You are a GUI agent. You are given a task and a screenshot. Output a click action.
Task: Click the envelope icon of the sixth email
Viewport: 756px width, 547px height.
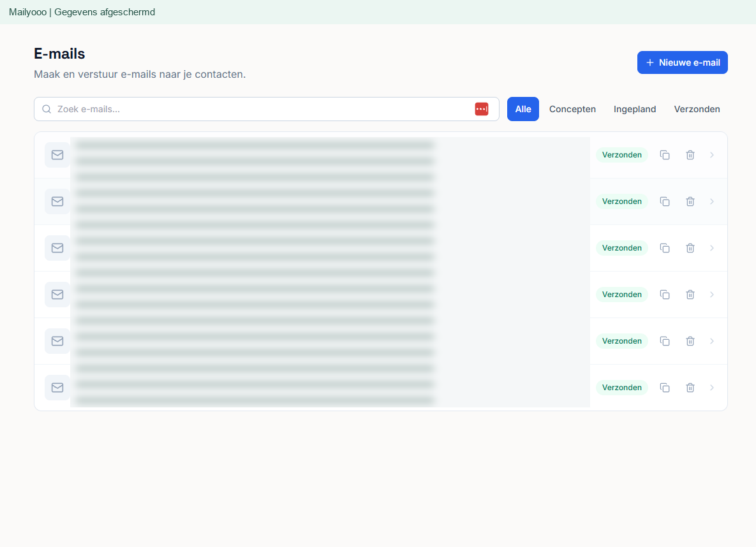pyautogui.click(x=57, y=388)
